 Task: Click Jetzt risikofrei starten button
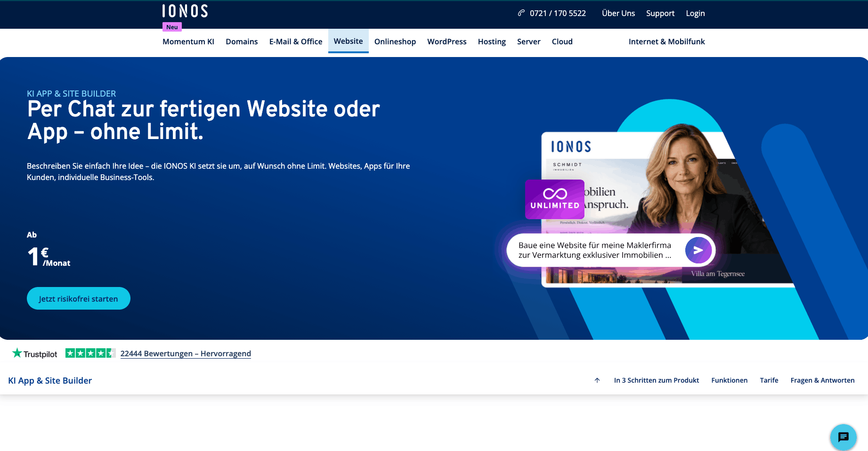click(x=79, y=298)
